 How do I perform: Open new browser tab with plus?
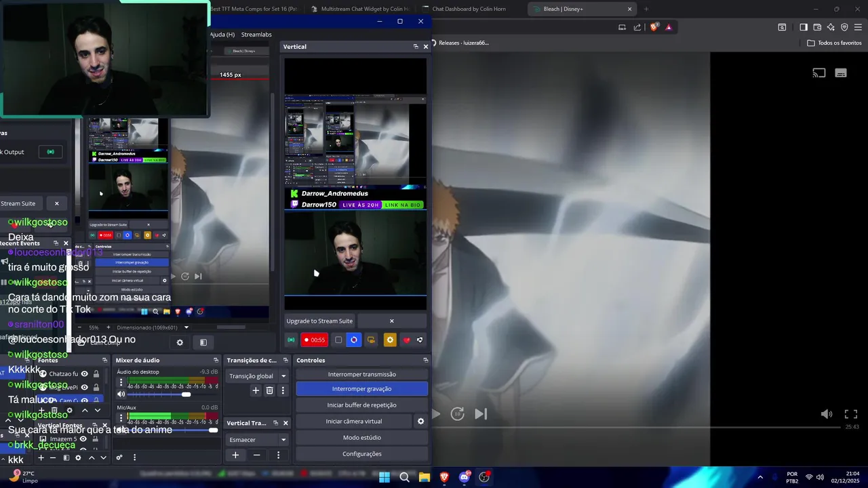pyautogui.click(x=646, y=9)
